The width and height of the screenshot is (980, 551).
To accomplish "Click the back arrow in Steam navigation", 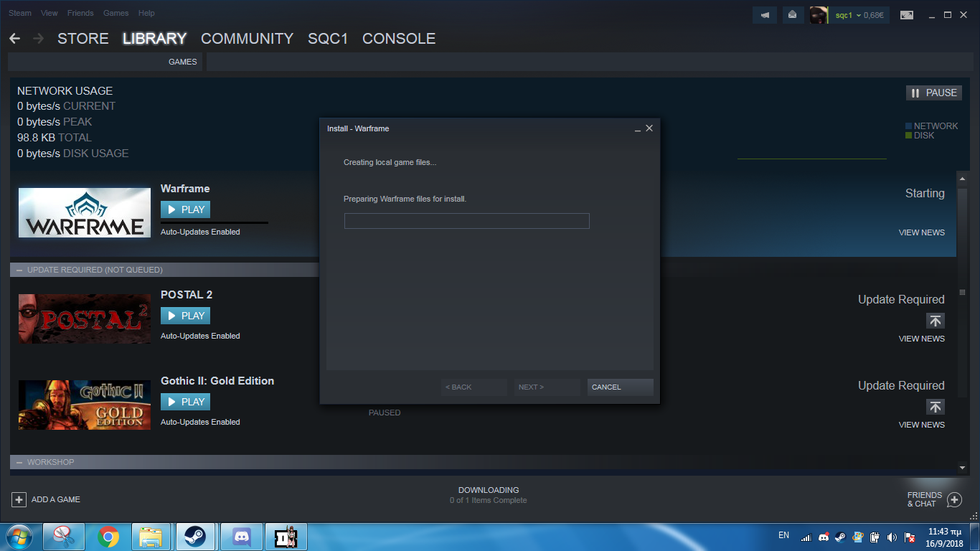I will click(x=15, y=39).
